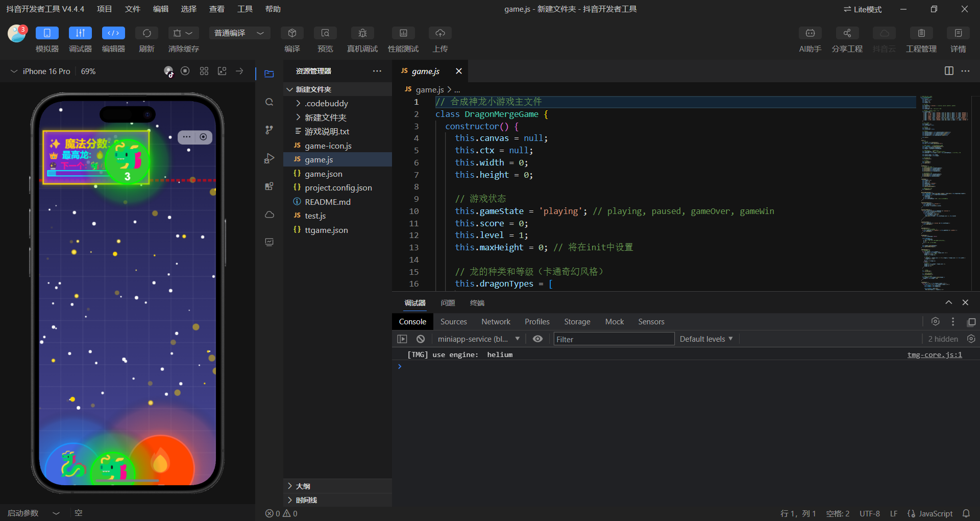Click the Lite模式 button
980x521 pixels.
pyautogui.click(x=863, y=9)
